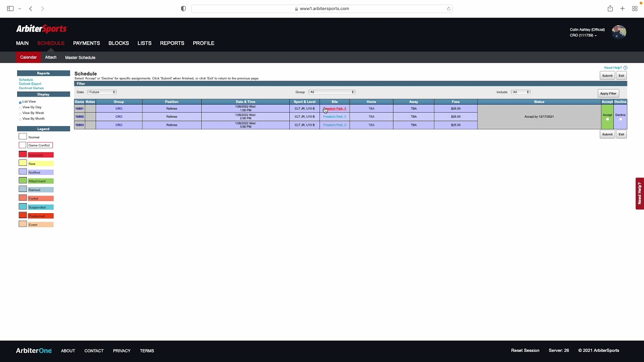Open the CONTACT footer link
Viewport: 644px width, 362px height.
coord(94,351)
